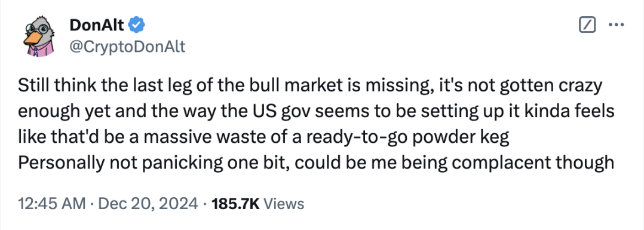
Task: Click the duck's orange beak in the avatar
Action: point(31,40)
